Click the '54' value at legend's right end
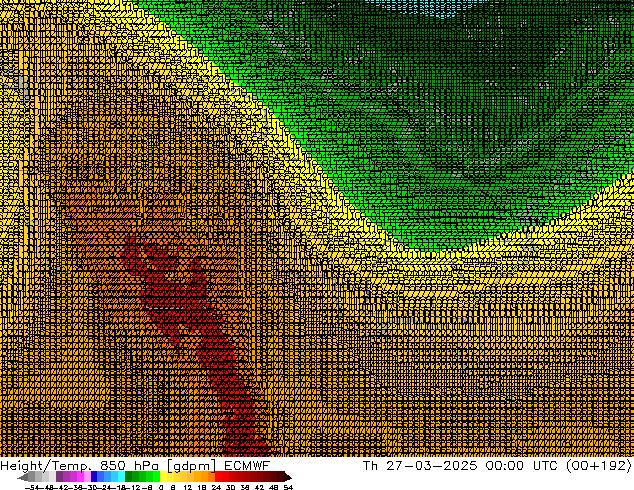The width and height of the screenshot is (634, 490). (288, 487)
